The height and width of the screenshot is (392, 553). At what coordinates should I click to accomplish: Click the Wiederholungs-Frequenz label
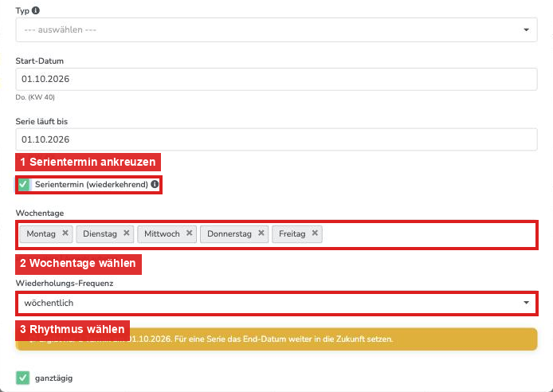(x=65, y=284)
